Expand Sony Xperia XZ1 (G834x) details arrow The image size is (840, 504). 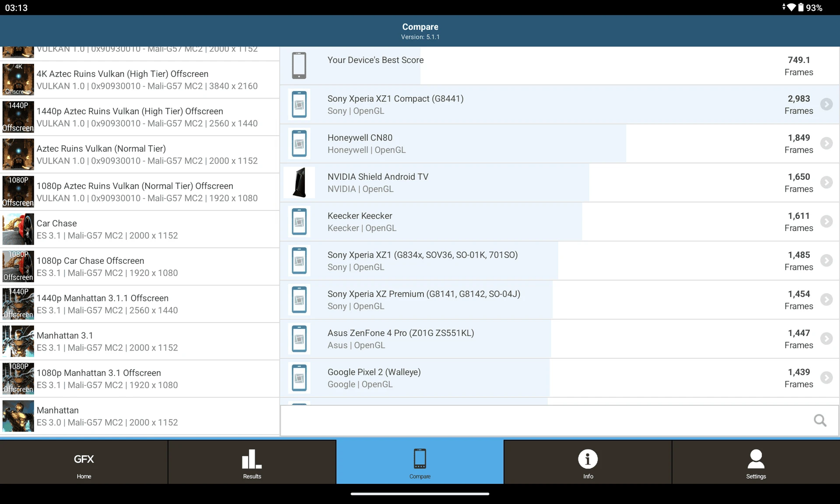tap(826, 260)
